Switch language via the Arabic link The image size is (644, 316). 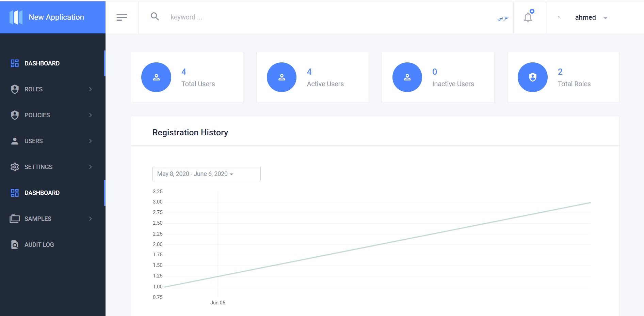503,17
